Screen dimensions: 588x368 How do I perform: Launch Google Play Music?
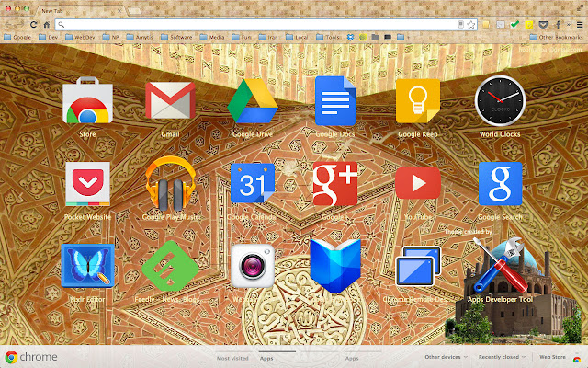click(x=170, y=183)
